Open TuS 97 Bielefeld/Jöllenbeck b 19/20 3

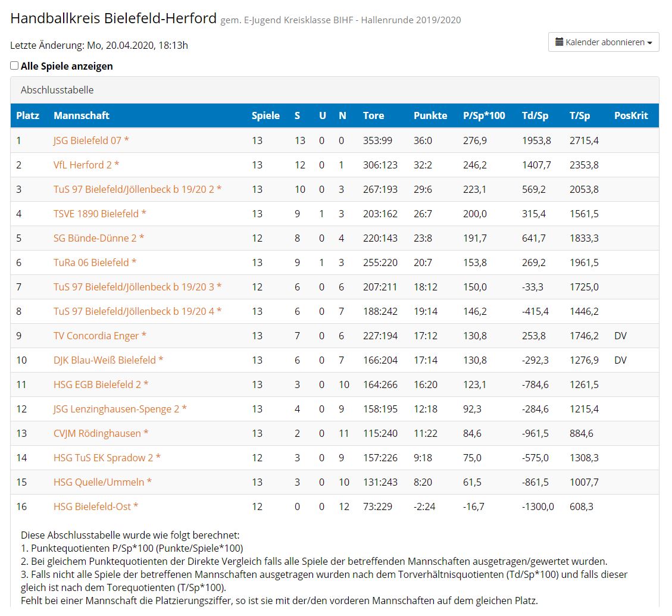pos(137,287)
